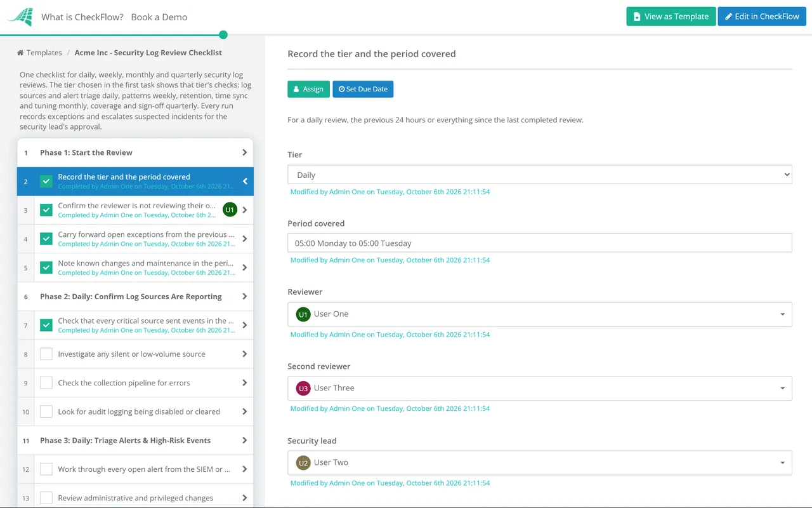This screenshot has height=508, width=812.
Task: Open chevron on task 5 Note known changes
Action: 245,267
